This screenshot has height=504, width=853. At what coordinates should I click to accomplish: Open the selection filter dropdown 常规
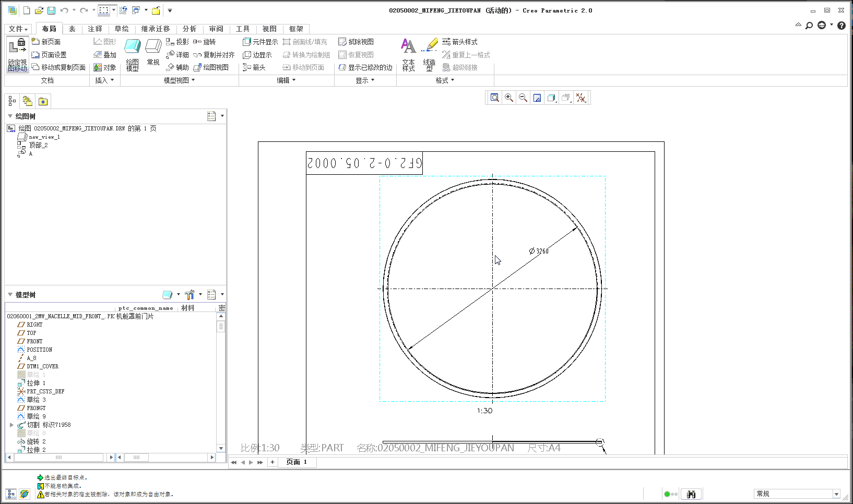(836, 494)
